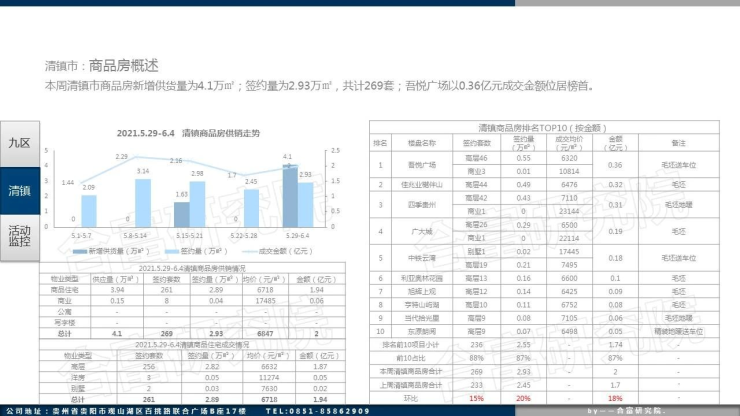Viewport: 740px width, 416px height.
Task: Click the red 环比 value 18%
Action: (x=615, y=399)
